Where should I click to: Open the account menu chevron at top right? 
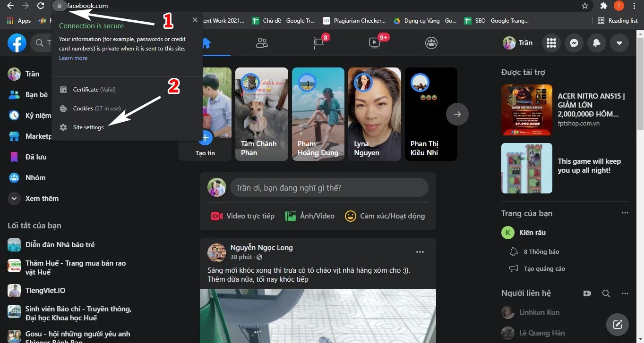tap(619, 43)
